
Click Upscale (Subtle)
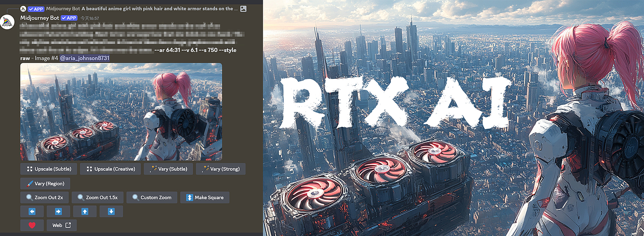point(49,169)
